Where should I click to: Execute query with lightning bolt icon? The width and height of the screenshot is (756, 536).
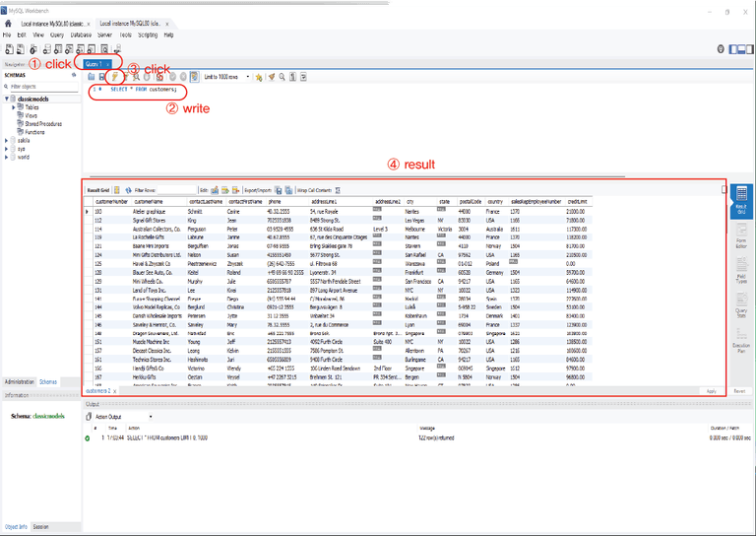(115, 76)
